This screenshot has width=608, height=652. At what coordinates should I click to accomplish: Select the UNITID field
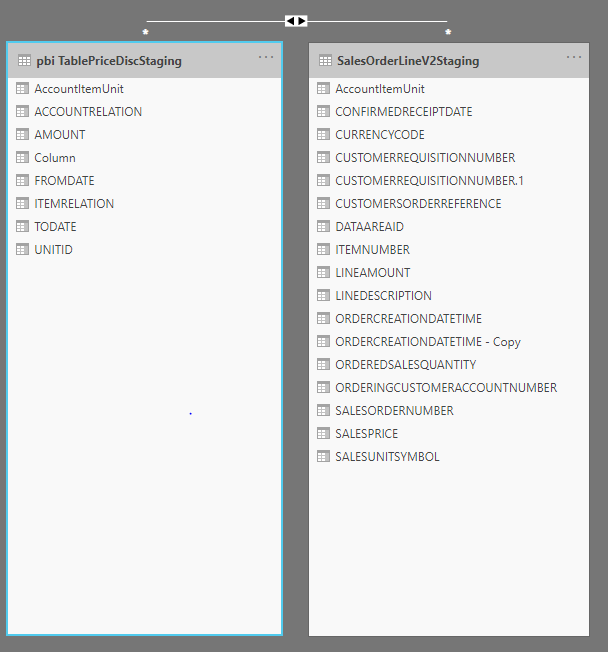53,249
